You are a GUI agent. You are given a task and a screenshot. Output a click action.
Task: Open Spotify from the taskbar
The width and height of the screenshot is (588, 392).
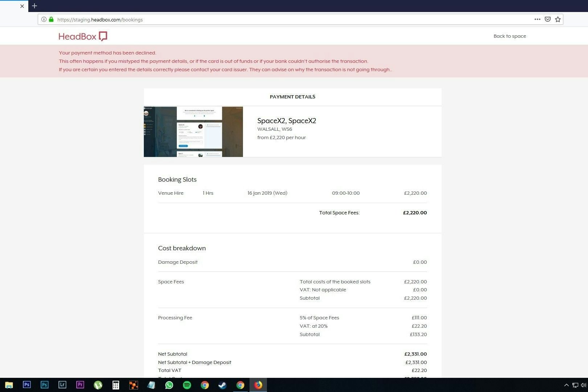pos(187,385)
